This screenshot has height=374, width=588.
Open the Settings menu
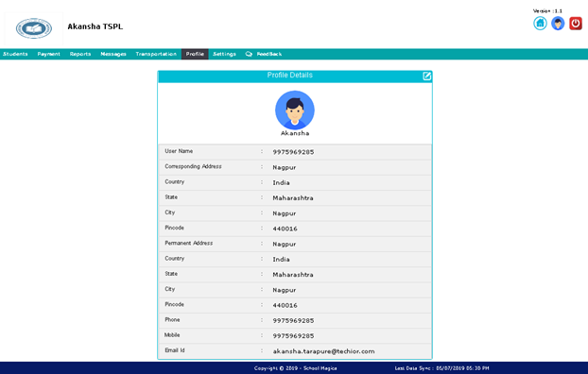click(224, 54)
